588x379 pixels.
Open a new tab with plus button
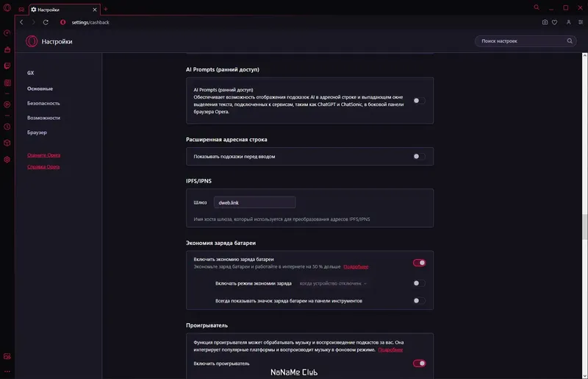106,9
